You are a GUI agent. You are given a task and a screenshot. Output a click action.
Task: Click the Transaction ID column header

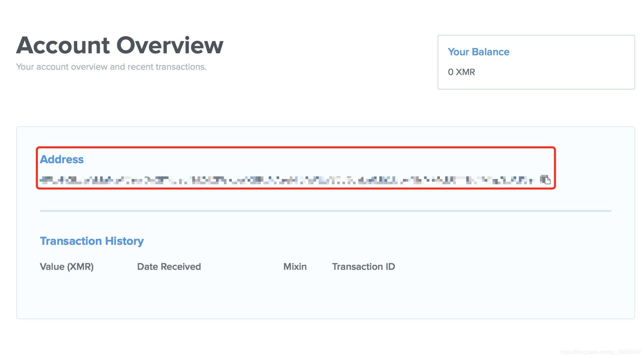[363, 267]
